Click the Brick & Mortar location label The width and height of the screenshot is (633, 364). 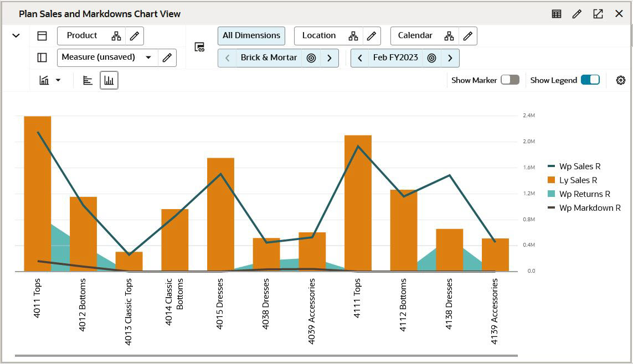269,58
